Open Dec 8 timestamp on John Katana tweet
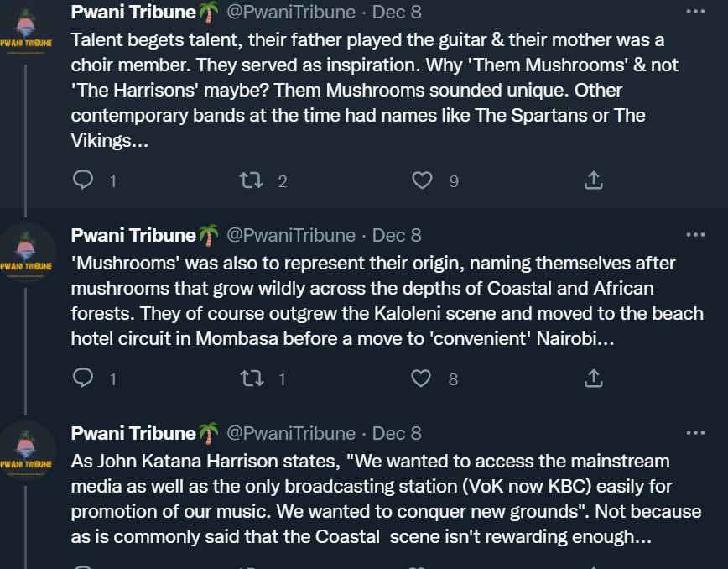The image size is (728, 569). pos(397,433)
